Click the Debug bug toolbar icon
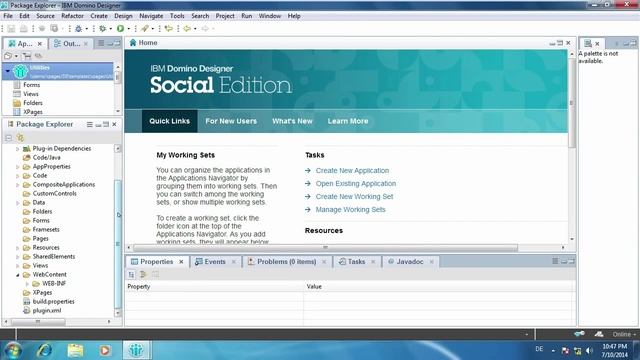Image resolution: width=640 pixels, height=360 pixels. coord(78,29)
